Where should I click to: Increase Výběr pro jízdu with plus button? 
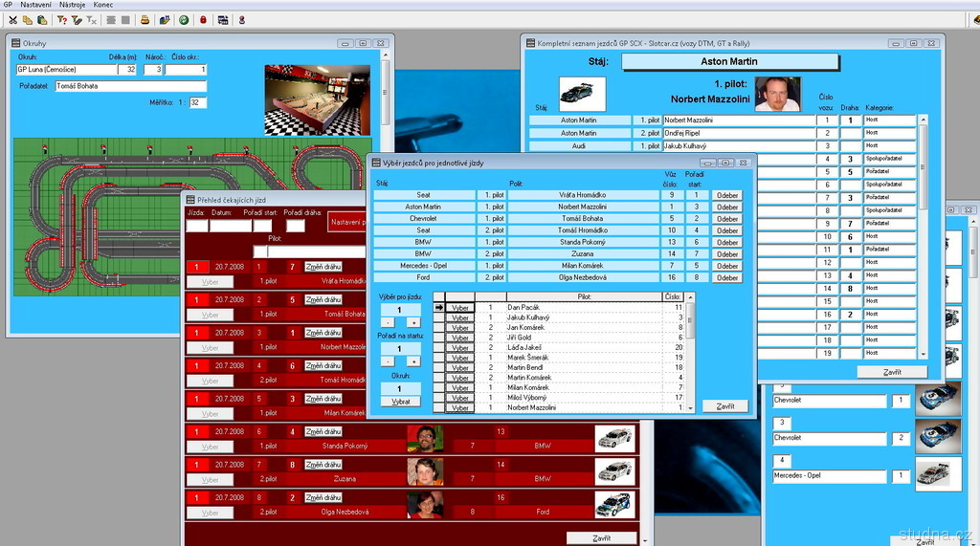(x=413, y=323)
